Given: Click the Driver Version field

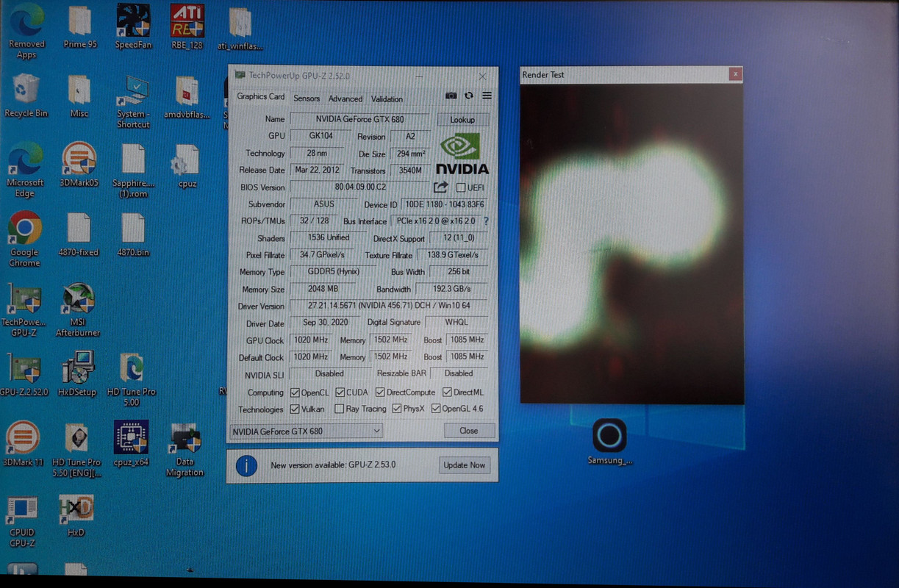Looking at the screenshot, I should tap(389, 305).
